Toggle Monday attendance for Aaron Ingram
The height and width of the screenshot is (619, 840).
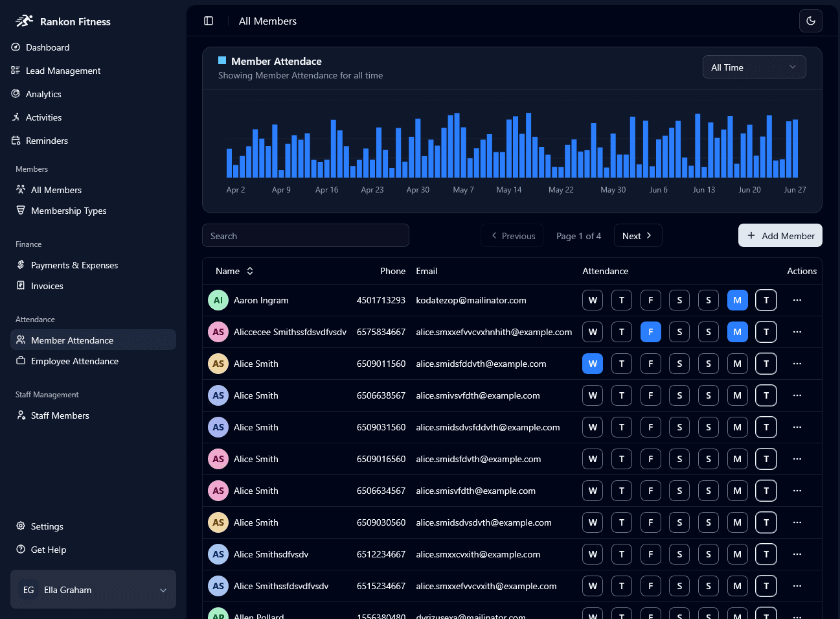pyautogui.click(x=737, y=300)
